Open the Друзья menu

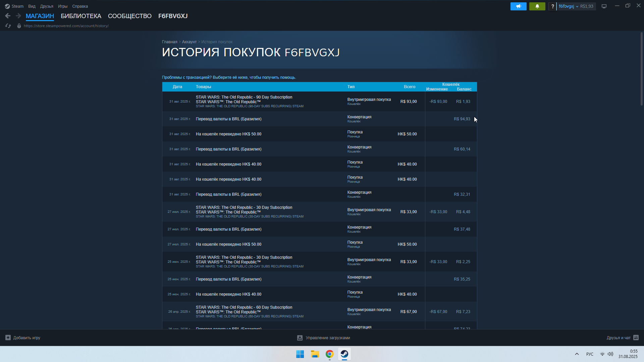[x=47, y=6]
